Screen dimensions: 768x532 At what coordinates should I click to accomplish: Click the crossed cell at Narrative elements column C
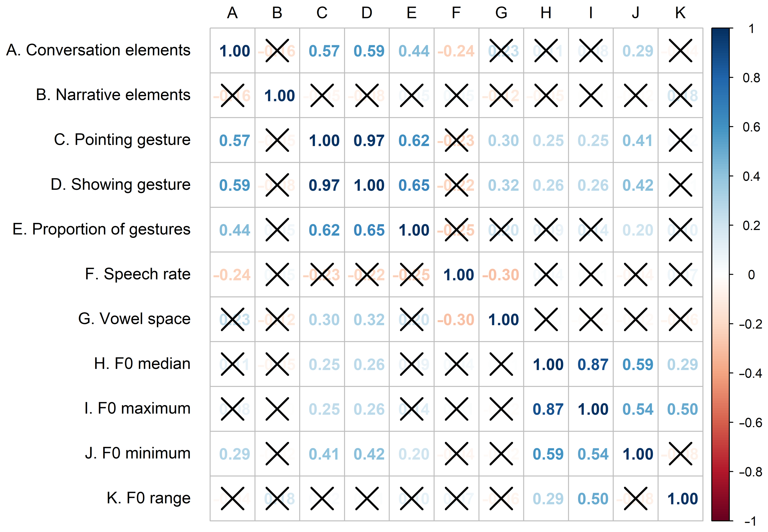point(322,95)
